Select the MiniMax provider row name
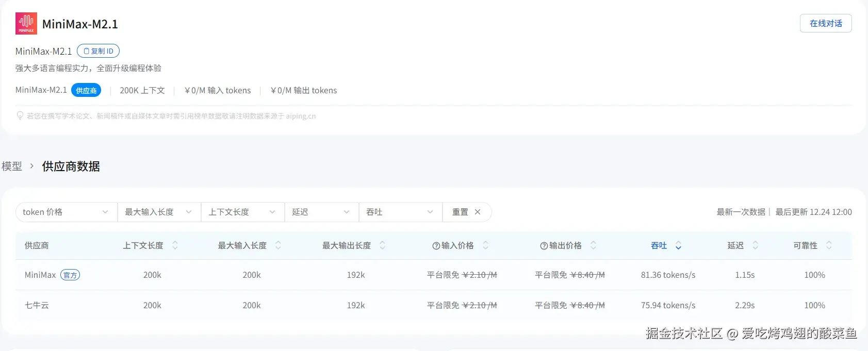 tap(40, 275)
